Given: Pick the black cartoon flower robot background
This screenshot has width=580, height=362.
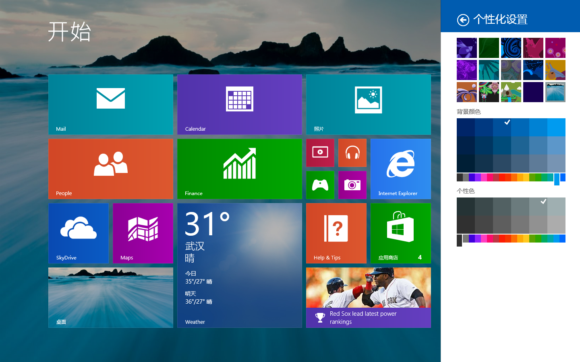Looking at the screenshot, I should pos(489,92).
